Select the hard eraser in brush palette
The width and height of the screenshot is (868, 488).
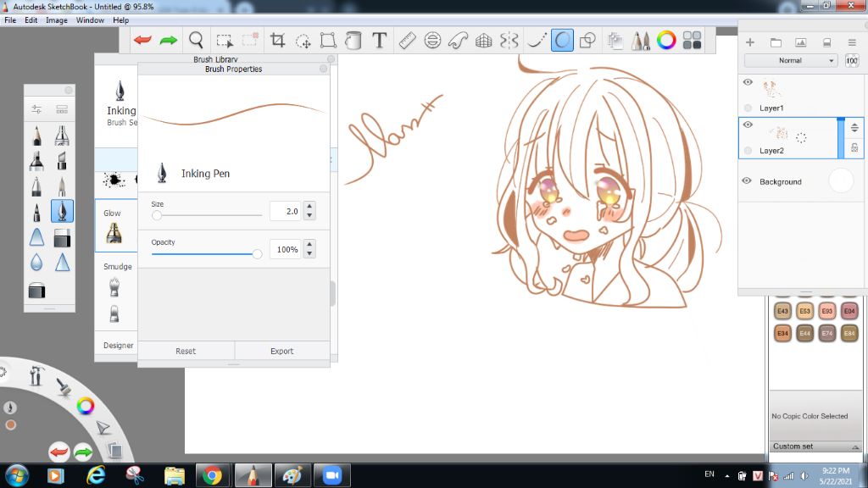pyautogui.click(x=62, y=238)
